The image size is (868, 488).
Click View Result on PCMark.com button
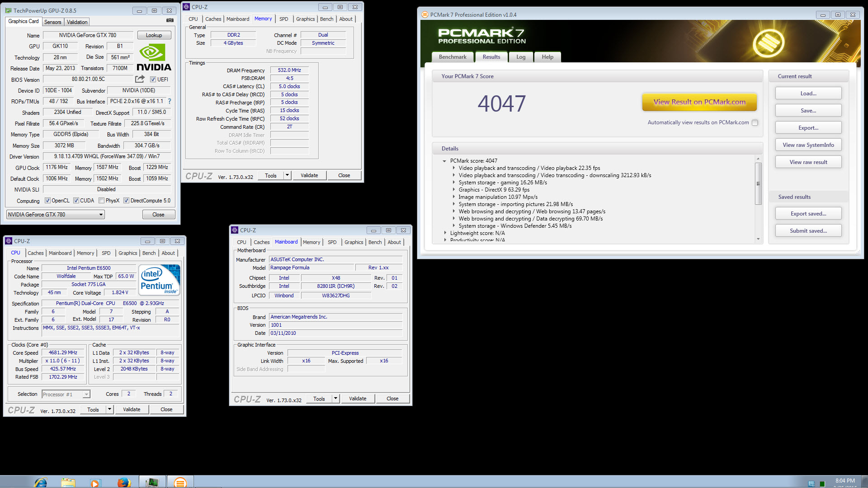[699, 102]
